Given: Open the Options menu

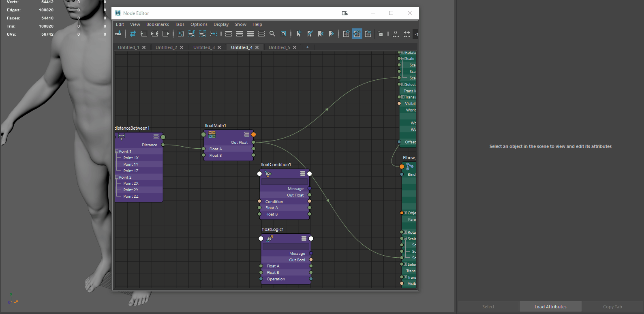Looking at the screenshot, I should pyautogui.click(x=199, y=24).
